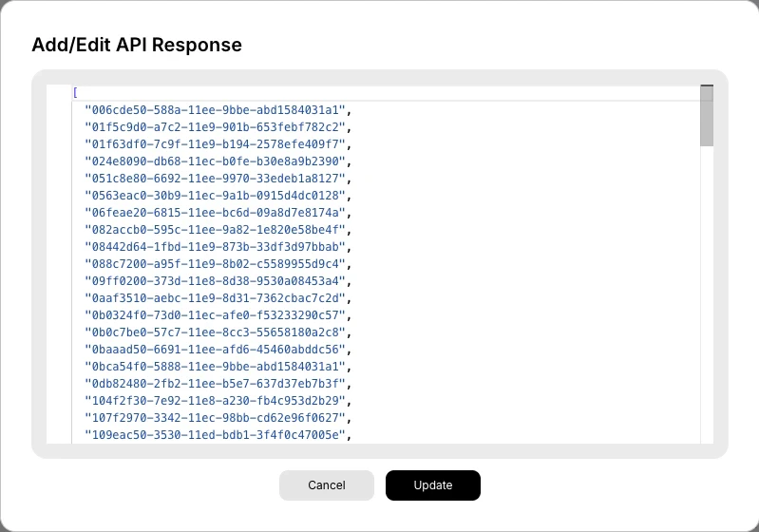The height and width of the screenshot is (532, 759).
Task: Click UUID "09ff0200-373d-11e8-8d38-9530a08453a4"
Action: pyautogui.click(x=215, y=281)
